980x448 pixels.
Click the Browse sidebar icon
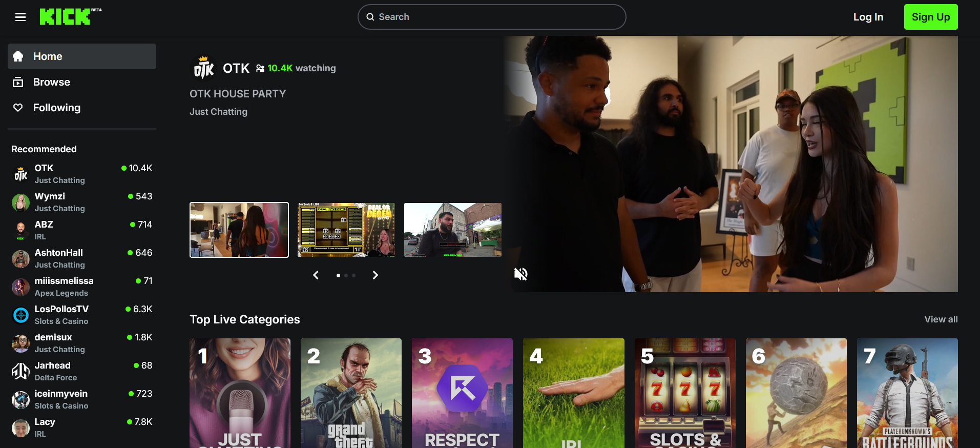coord(18,82)
